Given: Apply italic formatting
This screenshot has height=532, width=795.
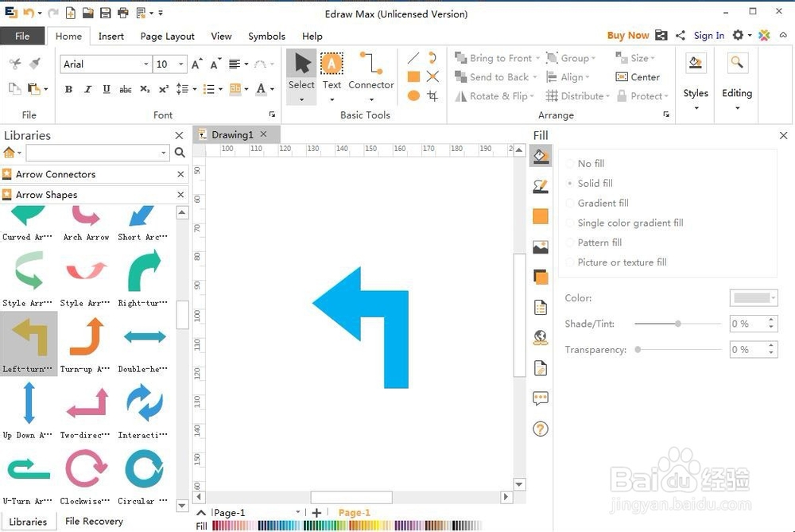Looking at the screenshot, I should (87, 89).
